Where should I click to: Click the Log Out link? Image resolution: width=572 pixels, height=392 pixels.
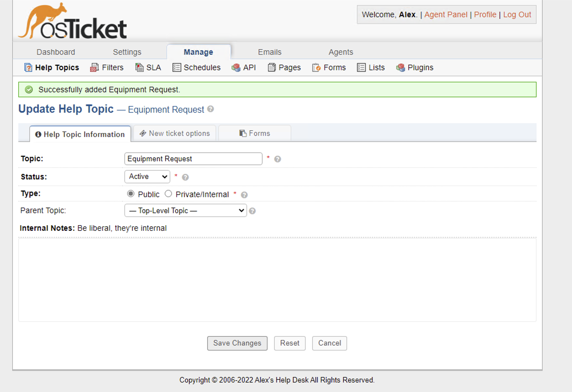(x=517, y=15)
